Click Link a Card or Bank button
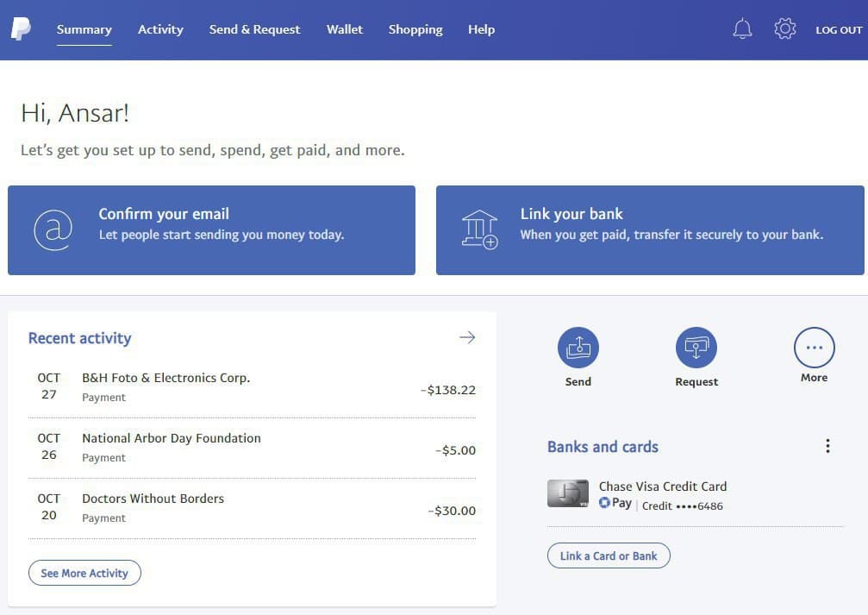The image size is (868, 615). click(x=609, y=555)
